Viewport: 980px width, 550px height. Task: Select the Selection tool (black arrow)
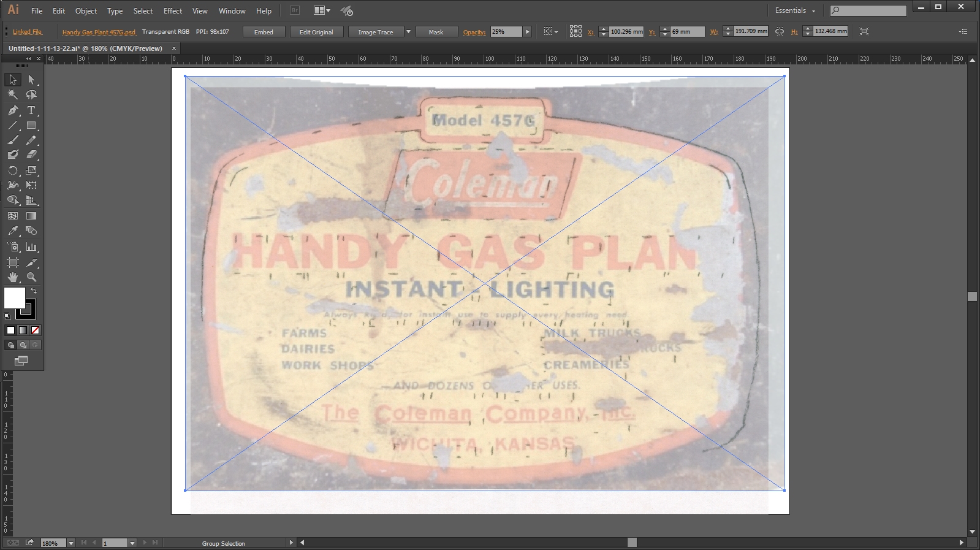[x=13, y=80]
